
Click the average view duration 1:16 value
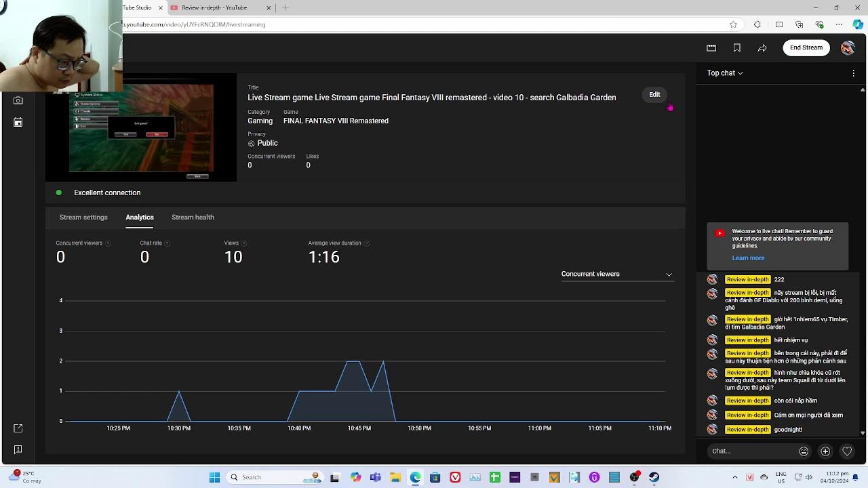tap(323, 257)
